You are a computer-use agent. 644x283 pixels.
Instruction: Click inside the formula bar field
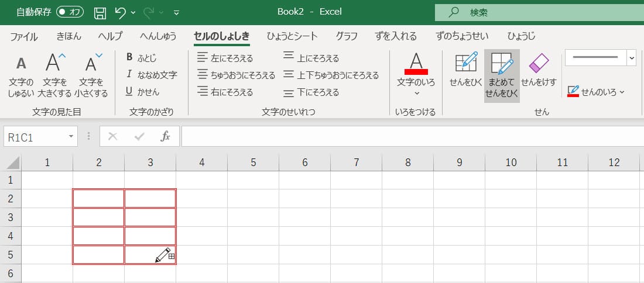(413, 137)
